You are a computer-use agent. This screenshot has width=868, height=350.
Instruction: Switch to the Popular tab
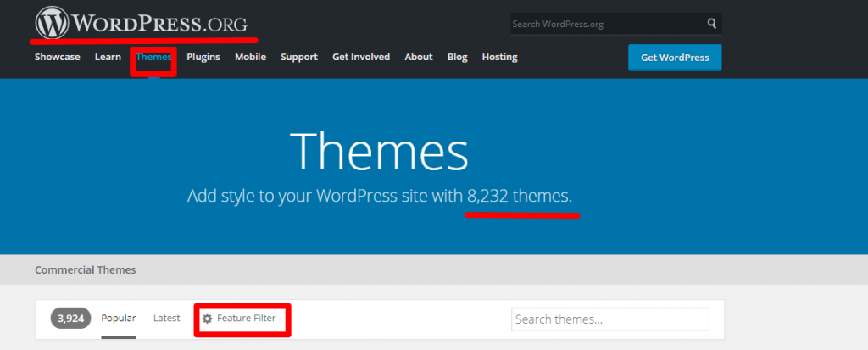(x=119, y=319)
